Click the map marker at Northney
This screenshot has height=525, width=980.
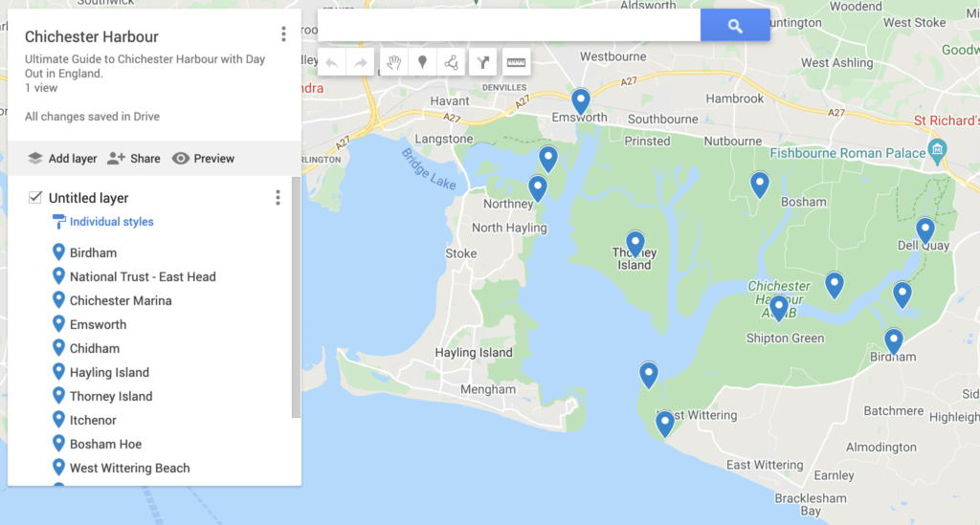538,189
